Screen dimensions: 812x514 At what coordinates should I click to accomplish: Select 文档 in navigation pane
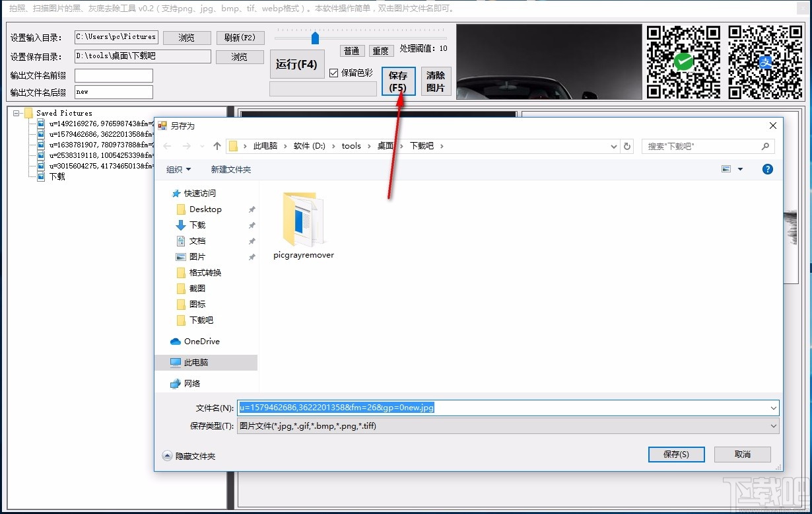pos(197,240)
